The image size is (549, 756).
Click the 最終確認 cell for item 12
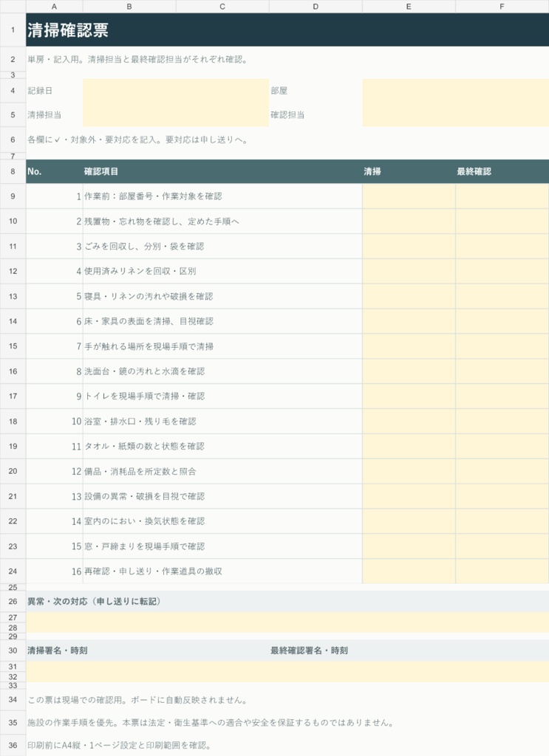click(x=502, y=471)
